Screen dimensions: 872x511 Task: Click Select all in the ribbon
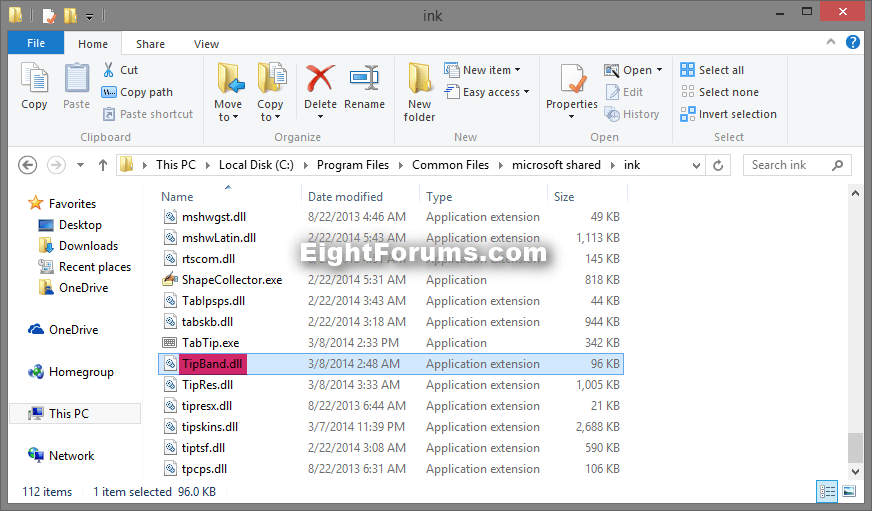pos(712,70)
